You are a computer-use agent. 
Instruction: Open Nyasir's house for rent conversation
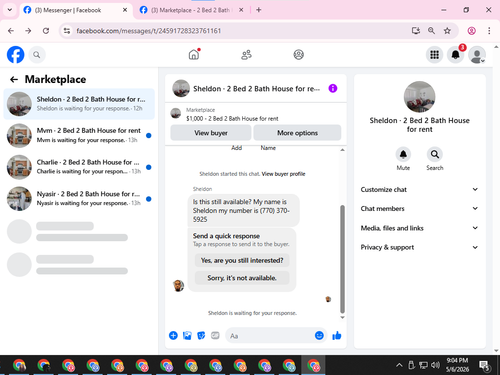(79, 198)
